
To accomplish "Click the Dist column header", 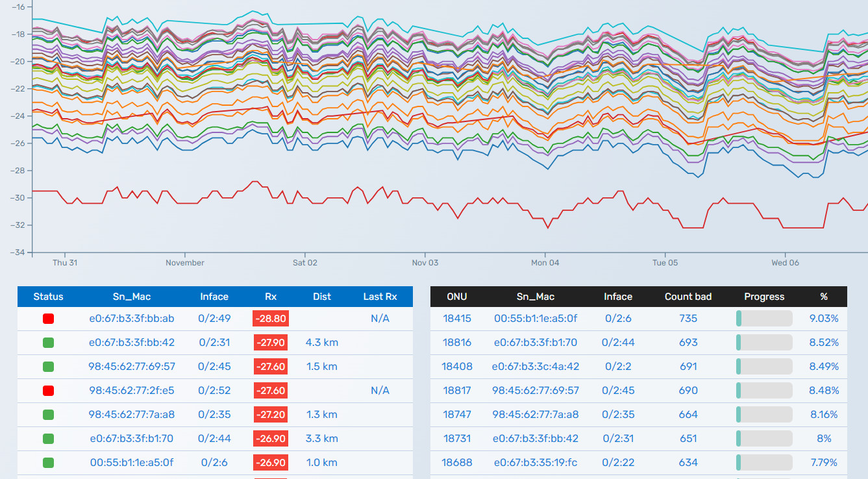I will click(x=322, y=297).
